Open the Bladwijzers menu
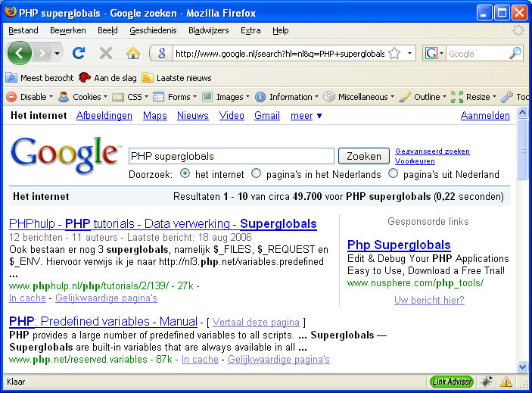Viewport: 532px width, 393px height. [208, 30]
